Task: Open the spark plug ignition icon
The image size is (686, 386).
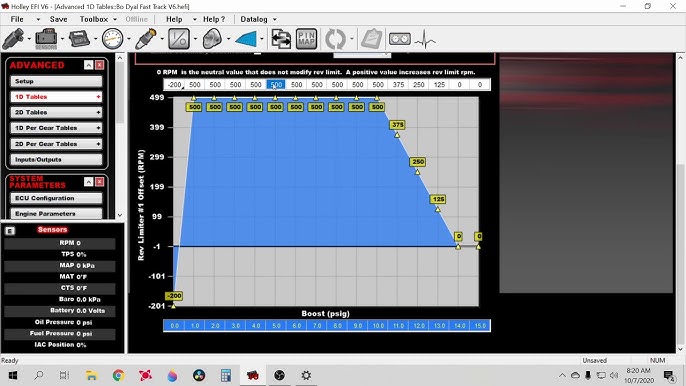Action: 146,39
